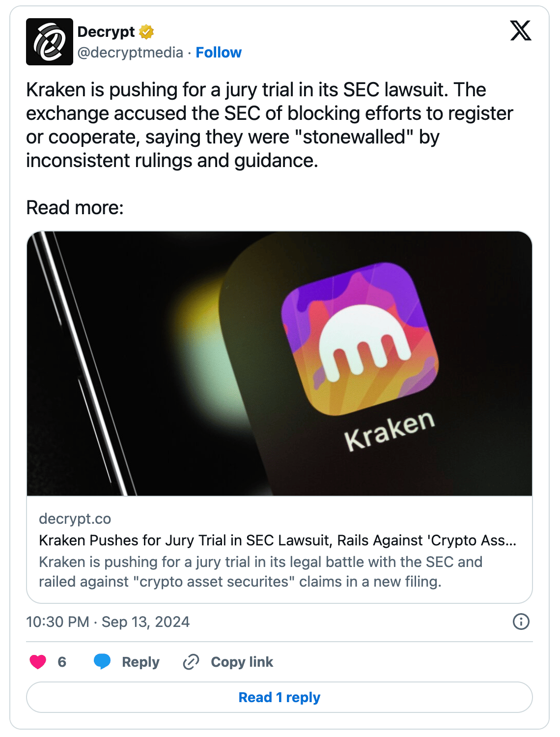The height and width of the screenshot is (737, 560).
Task: Click the Decrypt display name
Action: [106, 32]
